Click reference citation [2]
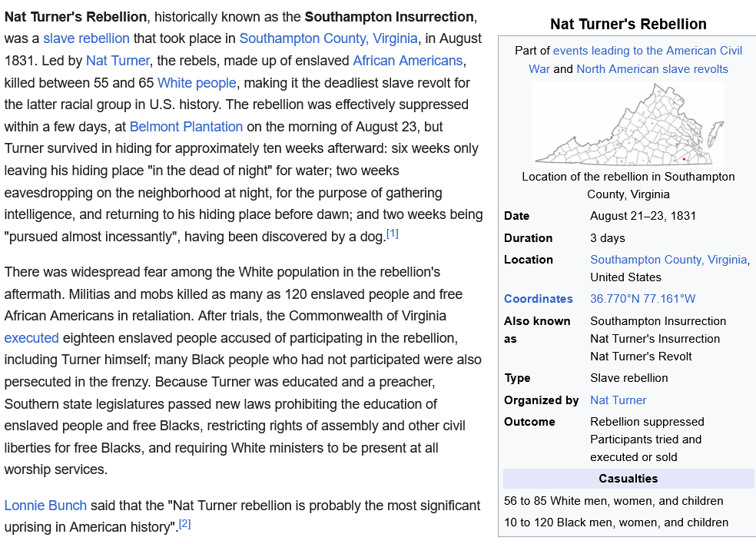756x544 pixels. coord(184,526)
